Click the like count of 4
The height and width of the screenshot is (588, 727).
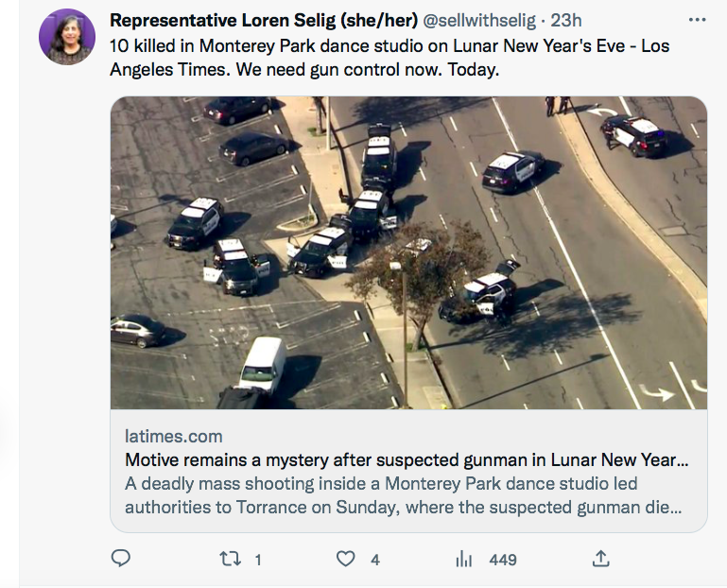(x=375, y=560)
